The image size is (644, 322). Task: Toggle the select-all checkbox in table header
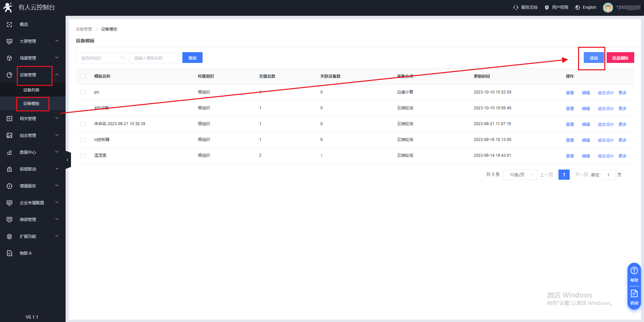tap(83, 76)
